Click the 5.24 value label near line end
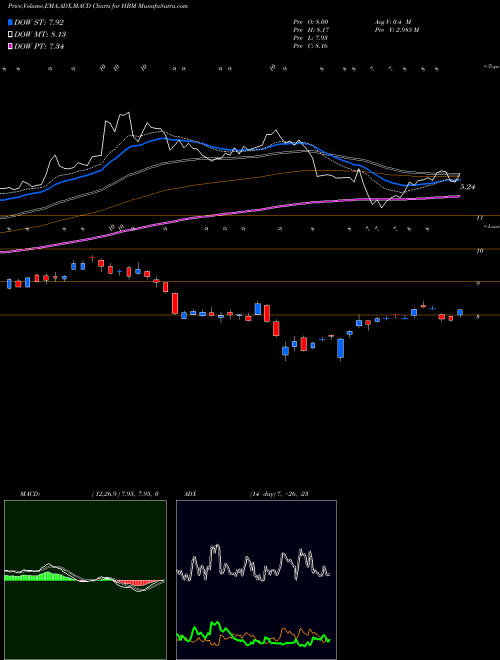 coord(468,187)
